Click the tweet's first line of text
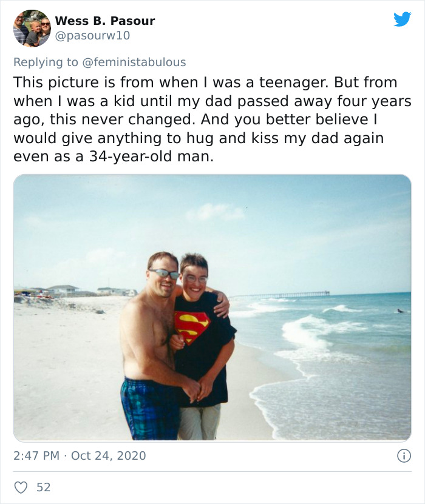The image size is (425, 504). 205,82
